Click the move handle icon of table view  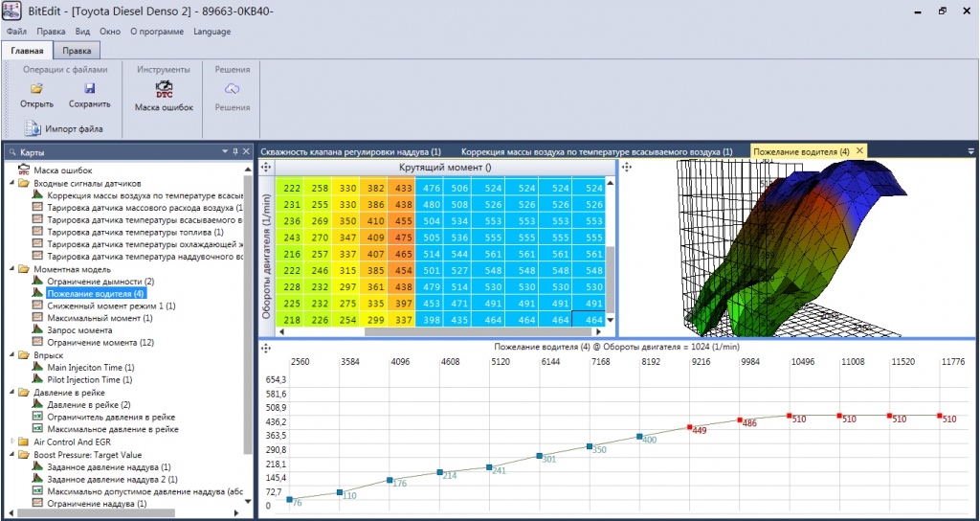[x=266, y=167]
